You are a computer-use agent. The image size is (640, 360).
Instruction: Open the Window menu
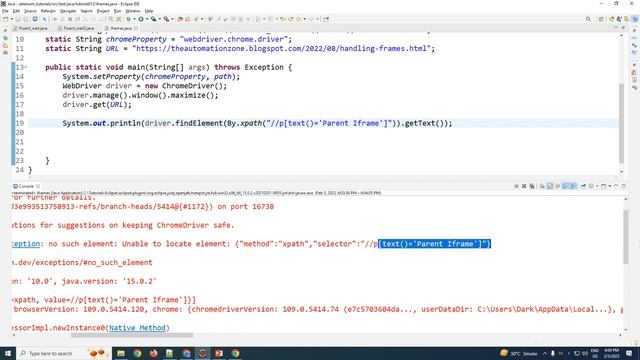coord(133,11)
